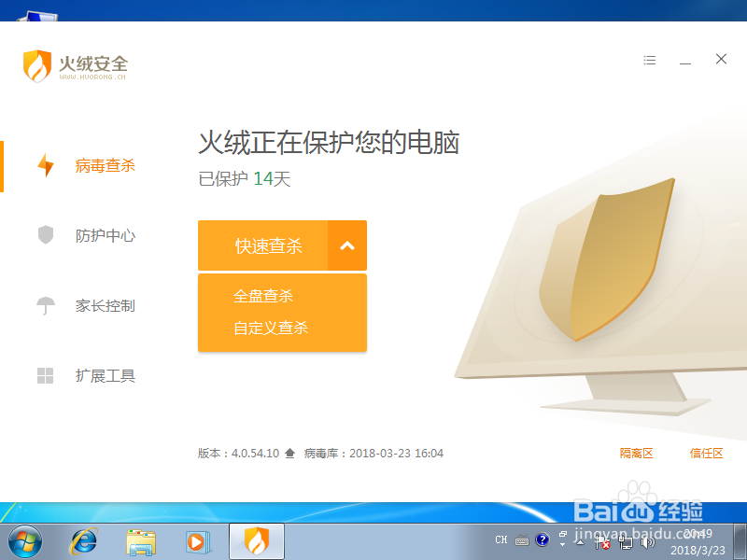Click the shield icon for protection center

pyautogui.click(x=46, y=235)
